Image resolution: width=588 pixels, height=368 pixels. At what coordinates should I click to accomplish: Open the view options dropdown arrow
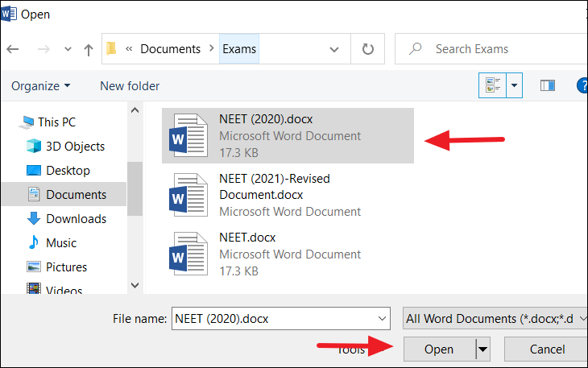click(x=513, y=85)
